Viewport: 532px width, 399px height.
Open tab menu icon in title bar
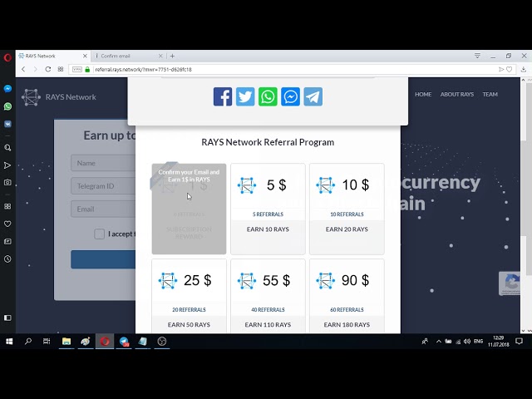coord(477,56)
